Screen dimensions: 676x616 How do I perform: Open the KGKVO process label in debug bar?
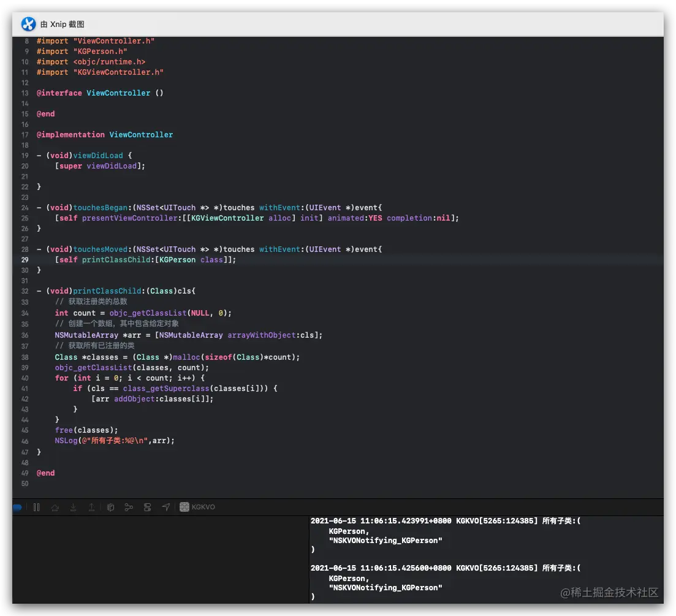[x=203, y=507]
